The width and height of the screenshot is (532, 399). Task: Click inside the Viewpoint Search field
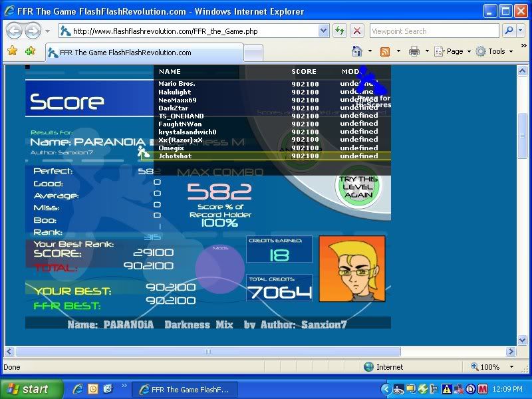[432, 31]
